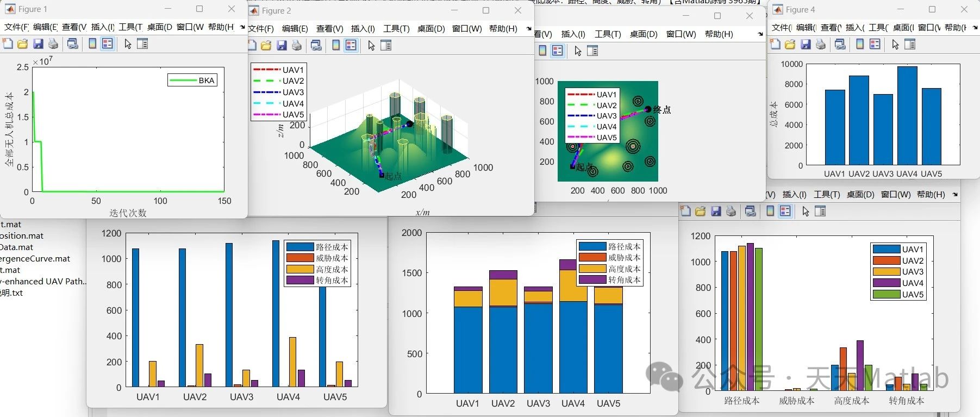Toggle legend button in Figure 1 toolbar
This screenshot has height=417, width=980.
[x=108, y=43]
